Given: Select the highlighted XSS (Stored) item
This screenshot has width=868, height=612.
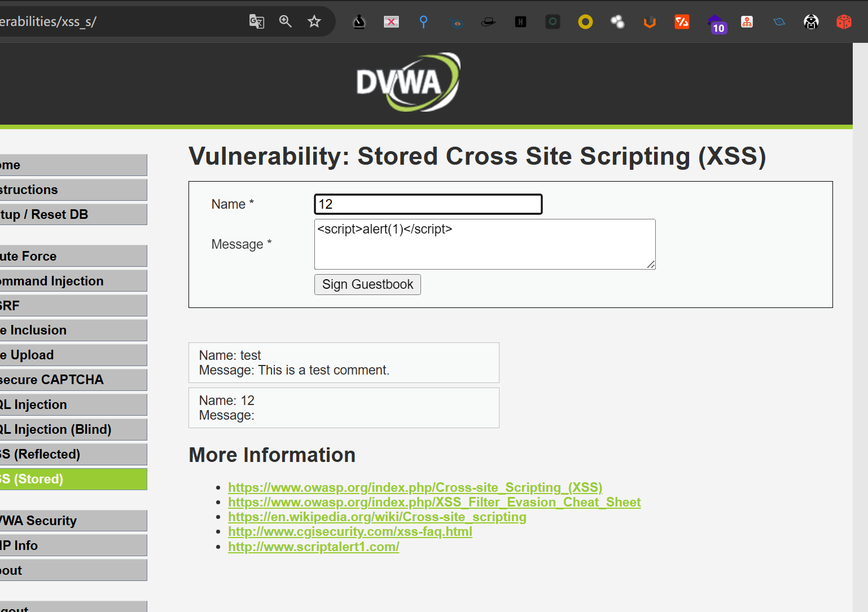Looking at the screenshot, I should click(73, 479).
